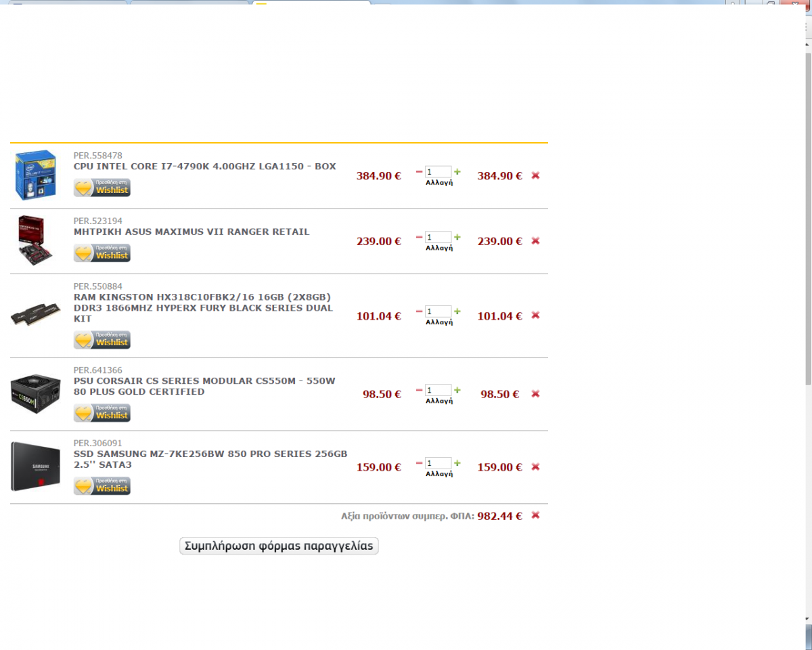The image size is (812, 650).
Task: Select product code PER.523194
Action: pos(98,221)
